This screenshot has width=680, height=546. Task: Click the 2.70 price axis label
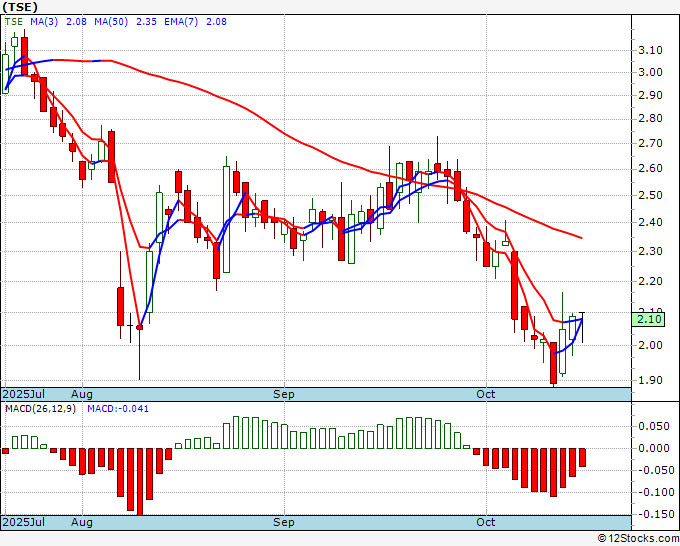651,143
